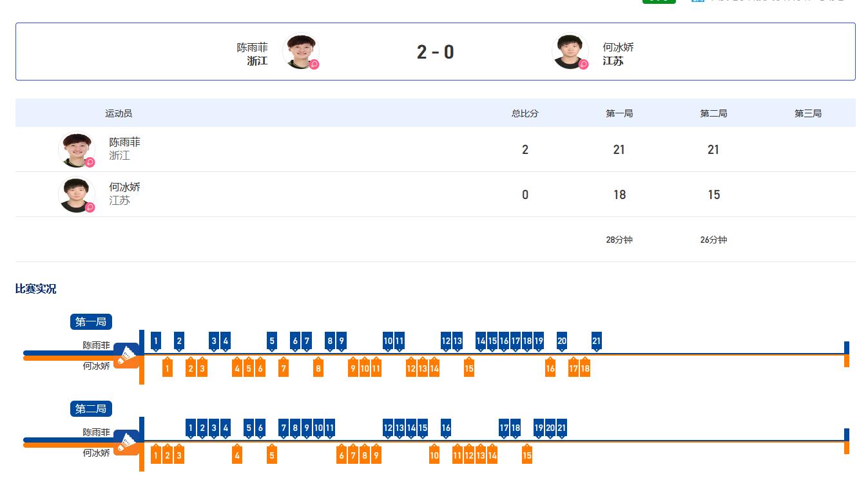Click the pink badge on Chen Yufei's header avatar

[314, 64]
